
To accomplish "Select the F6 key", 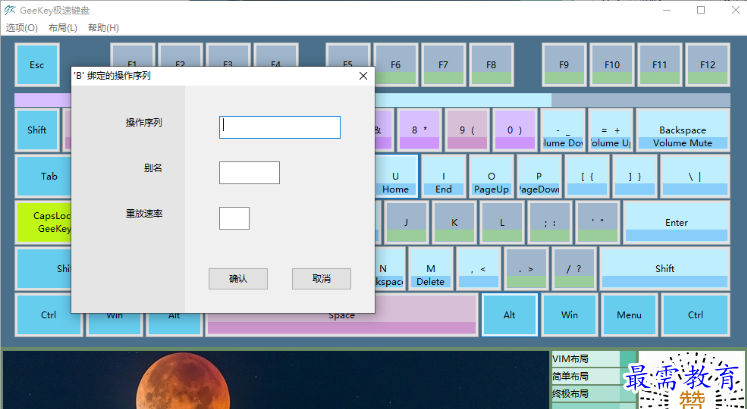I will (x=396, y=65).
